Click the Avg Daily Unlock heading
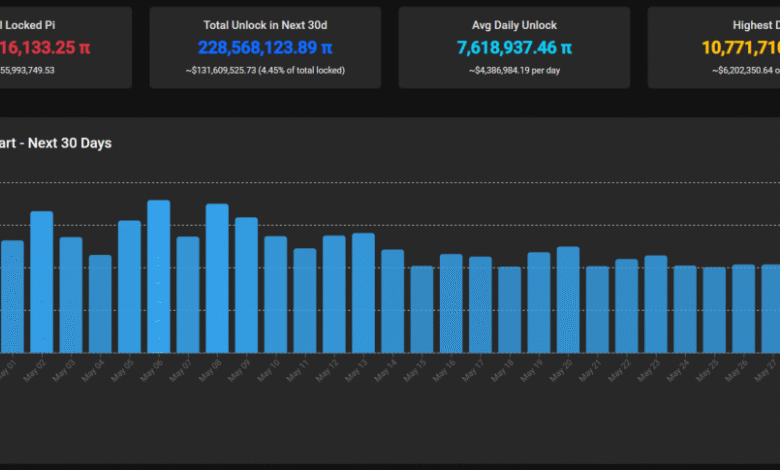 514,25
